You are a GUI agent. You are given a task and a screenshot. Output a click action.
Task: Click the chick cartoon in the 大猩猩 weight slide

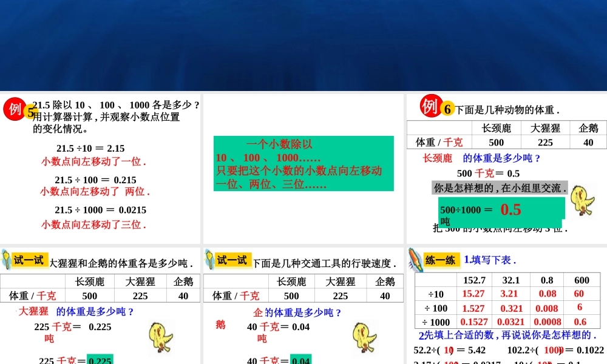click(x=161, y=337)
